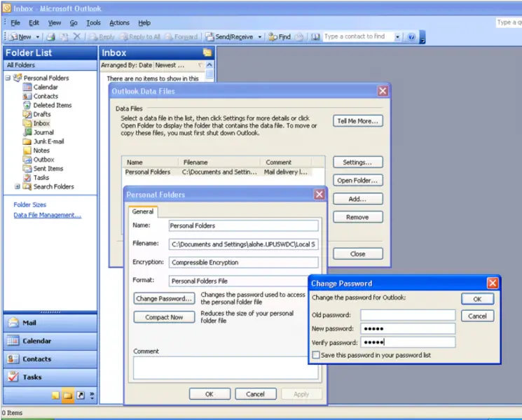The height and width of the screenshot is (420, 522).
Task: Open the Tools menu
Action: (93, 23)
